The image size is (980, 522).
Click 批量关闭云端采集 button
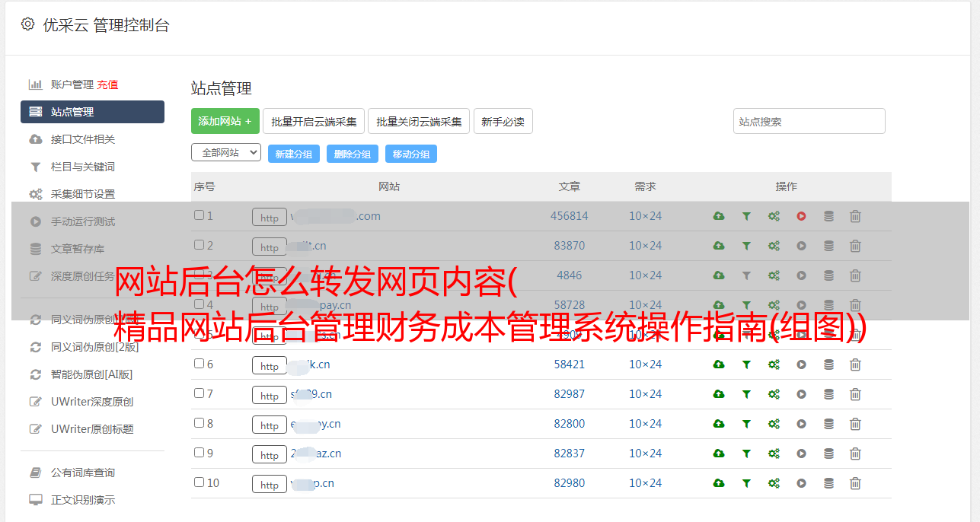(x=419, y=121)
